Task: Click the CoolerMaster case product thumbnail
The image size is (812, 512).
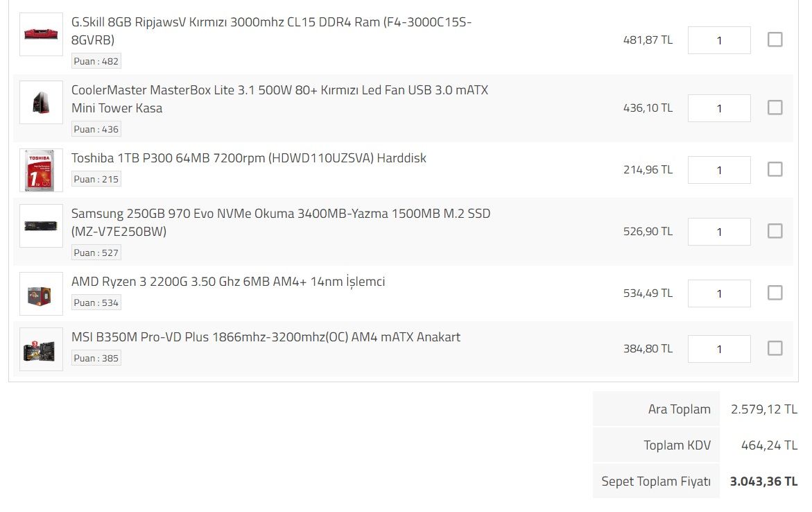Action: click(41, 103)
